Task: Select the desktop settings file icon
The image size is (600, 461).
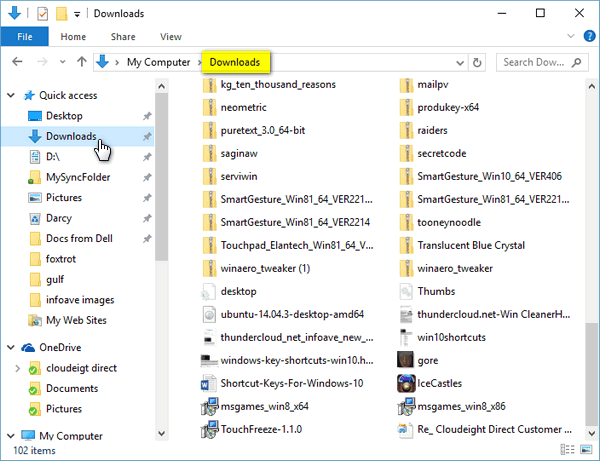Action: click(x=209, y=292)
